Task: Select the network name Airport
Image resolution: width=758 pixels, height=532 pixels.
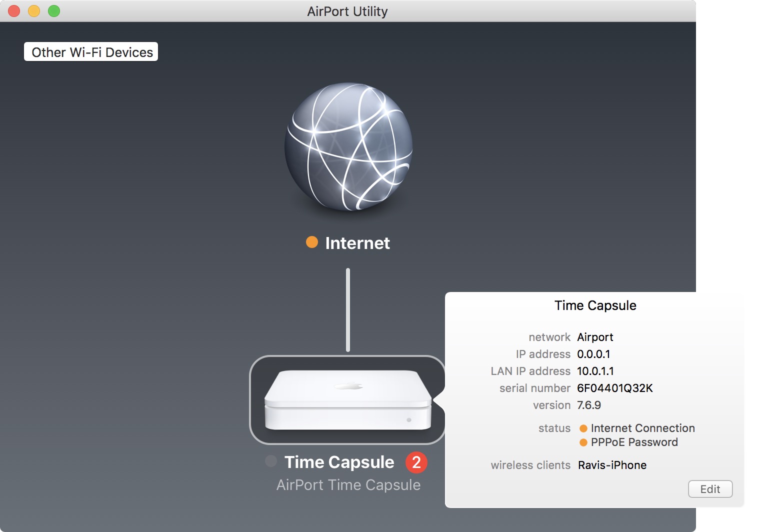Action: click(x=595, y=337)
